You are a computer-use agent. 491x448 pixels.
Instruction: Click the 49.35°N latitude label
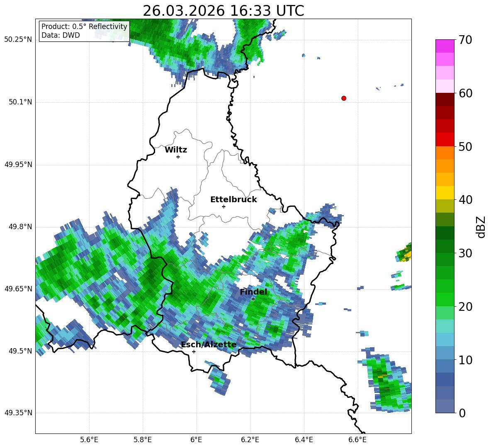coord(18,413)
